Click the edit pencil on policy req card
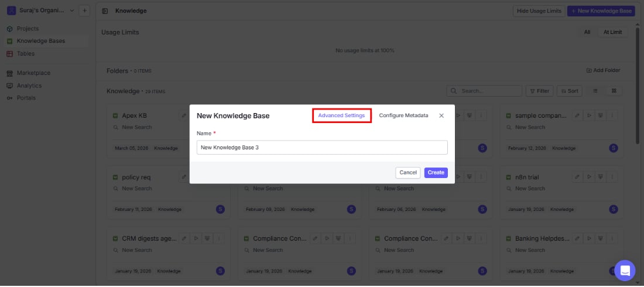Image resolution: width=644 pixels, height=287 pixels. (184, 177)
